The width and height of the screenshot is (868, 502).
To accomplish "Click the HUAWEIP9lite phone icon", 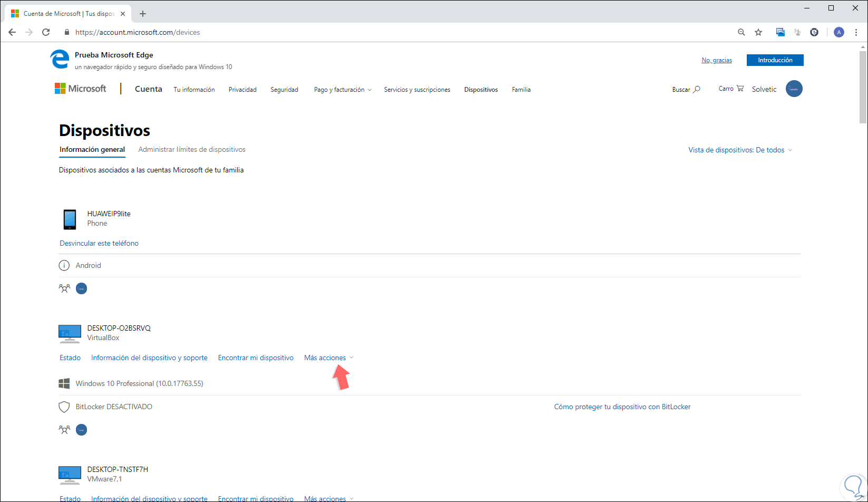I will [x=70, y=219].
